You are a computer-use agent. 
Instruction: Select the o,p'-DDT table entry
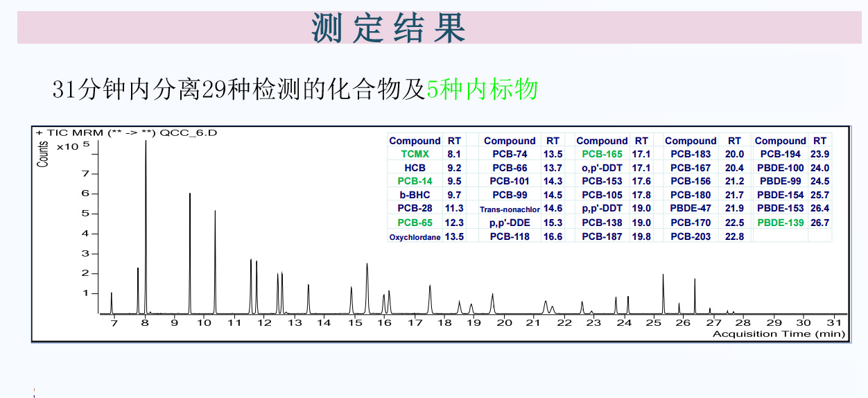click(x=602, y=168)
